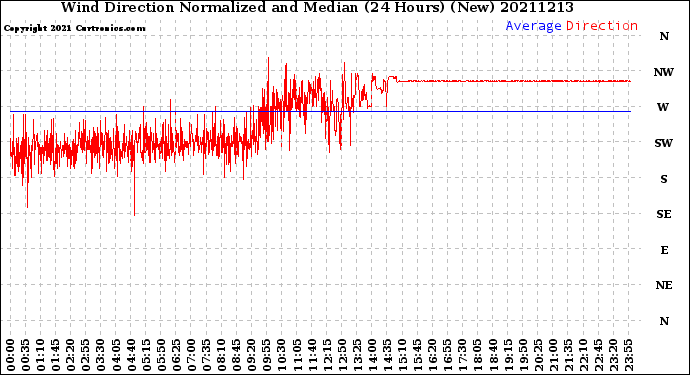Click the 17:30 time label
Screen dimensions: 690x375
(462, 355)
